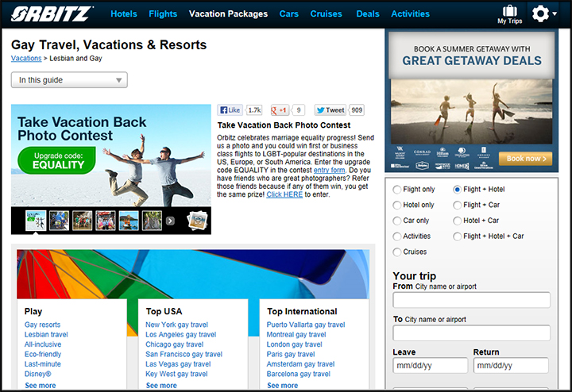Image resolution: width=572 pixels, height=392 pixels.
Task: Open Eco-friendly link
Action: [43, 354]
